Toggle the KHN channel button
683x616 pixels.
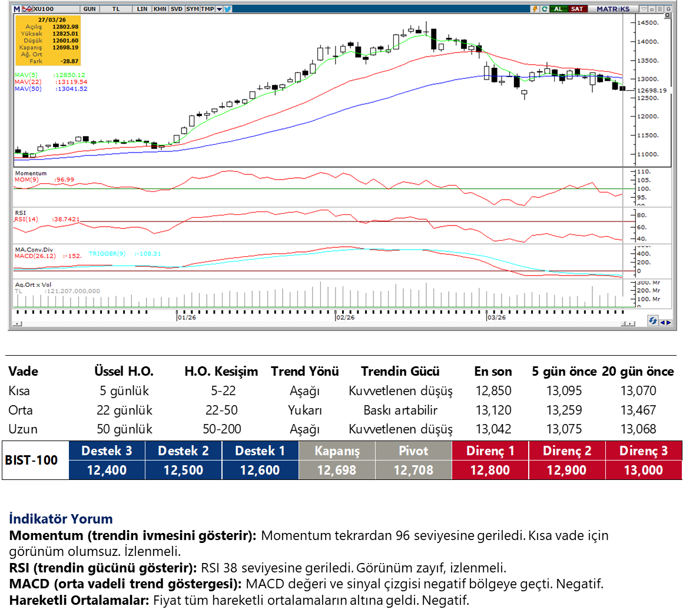tap(160, 9)
